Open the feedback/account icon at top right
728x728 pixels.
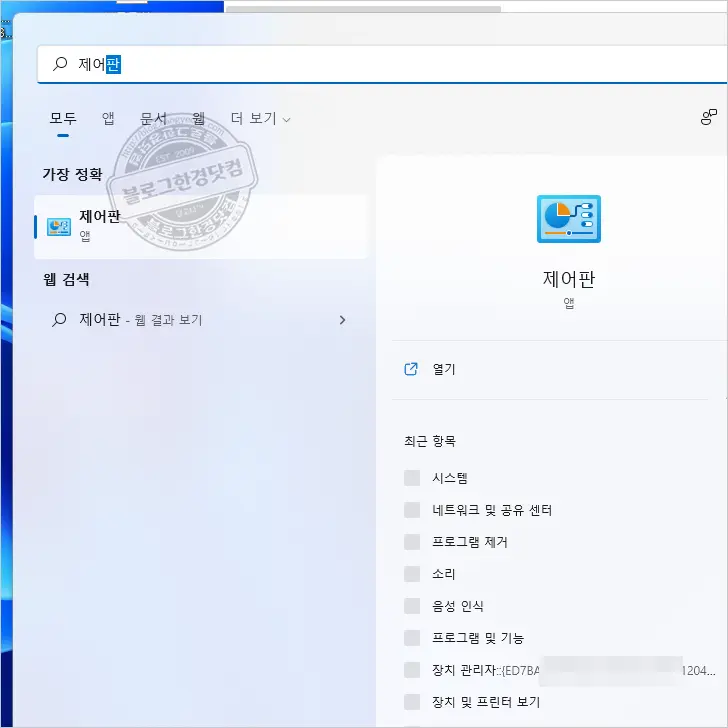point(708,117)
